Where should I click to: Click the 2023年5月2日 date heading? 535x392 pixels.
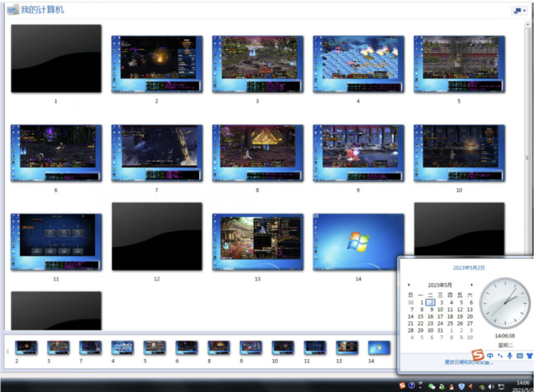[x=469, y=267]
